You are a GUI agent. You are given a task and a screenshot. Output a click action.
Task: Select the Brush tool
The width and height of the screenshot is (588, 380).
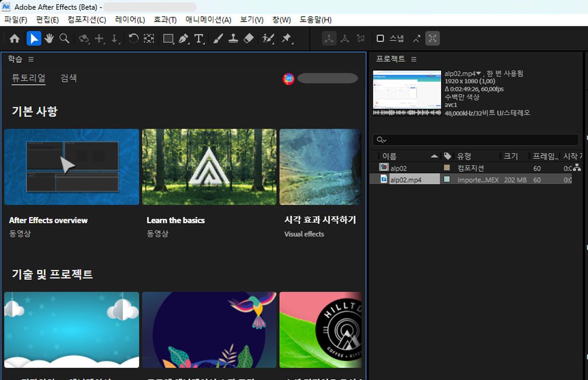pyautogui.click(x=218, y=38)
